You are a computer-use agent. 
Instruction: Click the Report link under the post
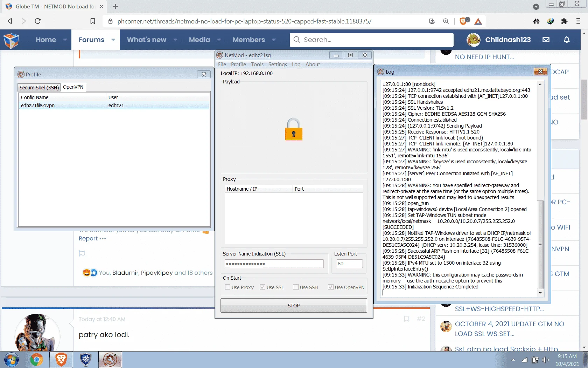[88, 239]
